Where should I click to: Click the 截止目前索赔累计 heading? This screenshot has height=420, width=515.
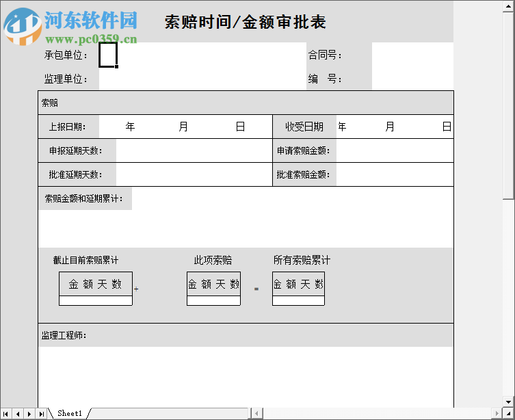[x=85, y=260]
